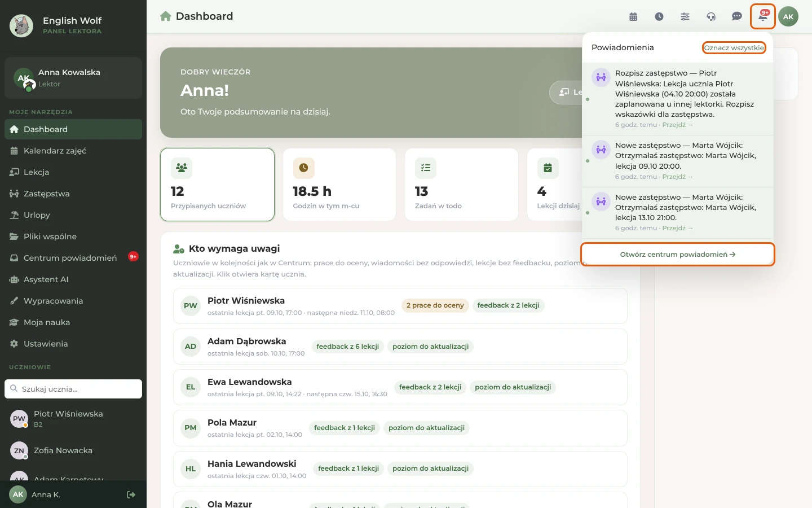Open Kalendarz zajęć in the sidebar

coord(73,151)
